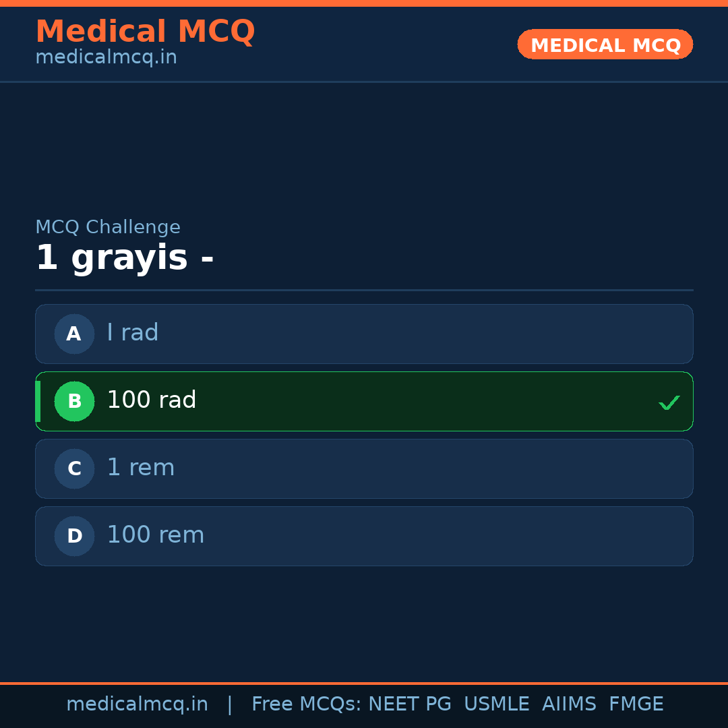Viewport: 728px width, 728px height.
Task: Click the green B option badge
Action: pos(74,401)
